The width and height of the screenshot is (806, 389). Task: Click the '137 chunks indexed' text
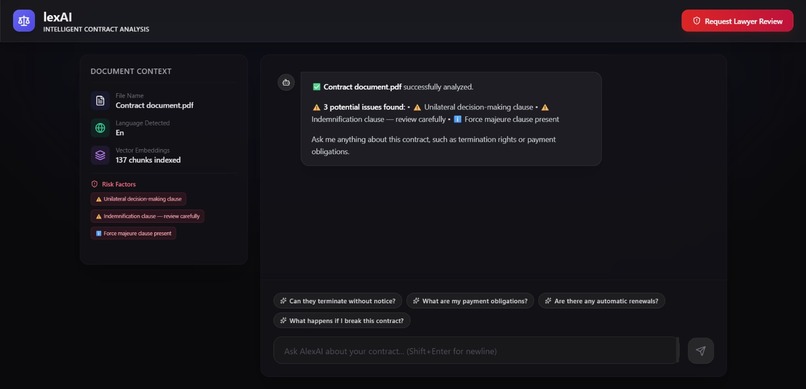click(x=148, y=160)
